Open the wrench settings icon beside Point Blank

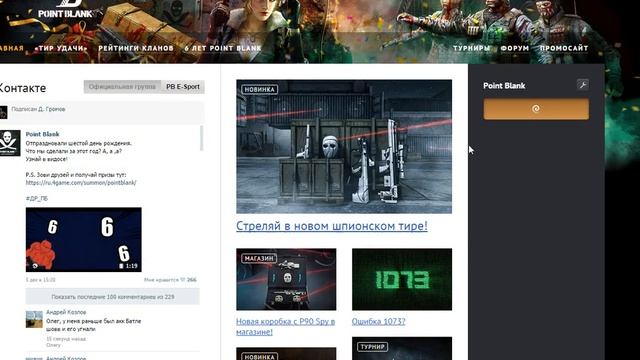[x=582, y=84]
